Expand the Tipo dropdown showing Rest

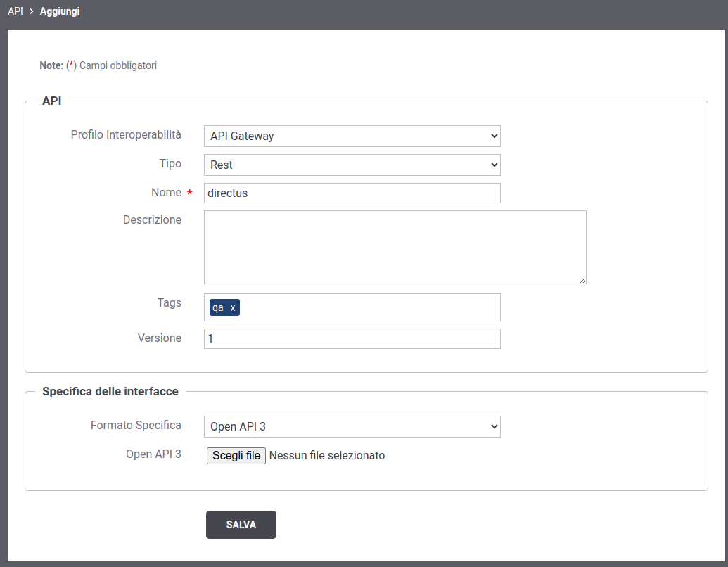click(x=352, y=165)
